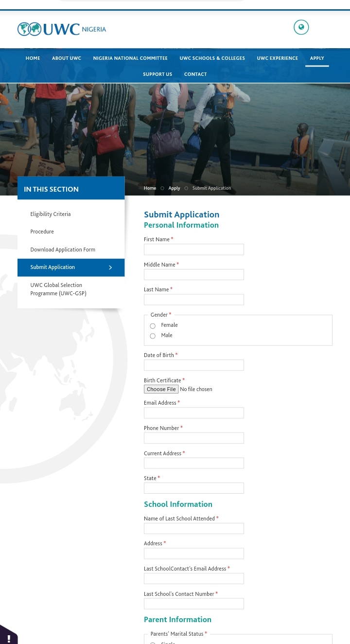Focus the Middle Name field
Viewport: 350px width, 644px height.
194,275
